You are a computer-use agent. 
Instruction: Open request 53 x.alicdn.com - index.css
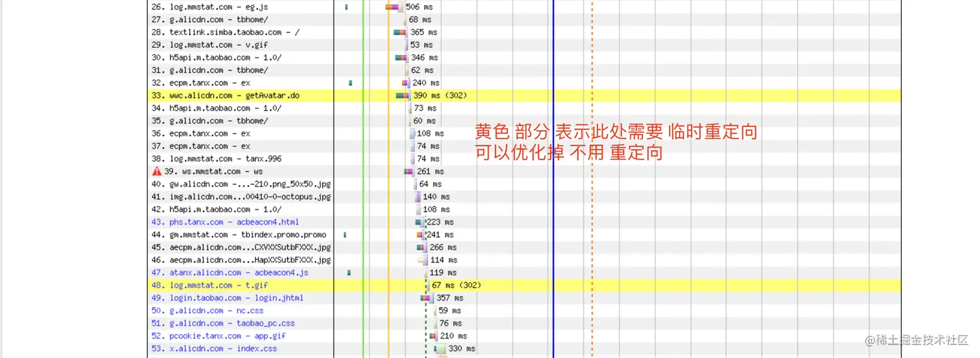[214, 348]
